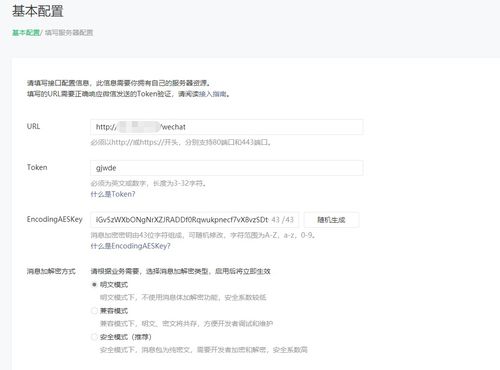This screenshot has height=370, width=500.
Task: Click the 基本配置 page title heading
Action: point(38,11)
